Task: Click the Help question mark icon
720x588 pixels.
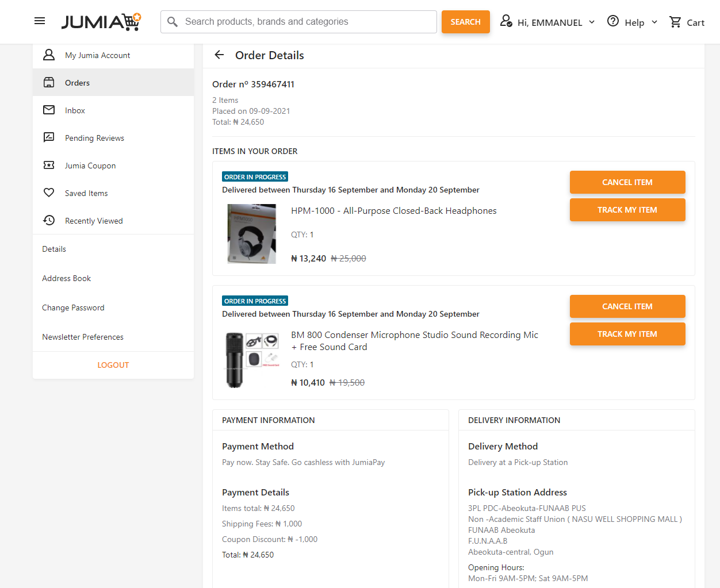Action: (613, 21)
